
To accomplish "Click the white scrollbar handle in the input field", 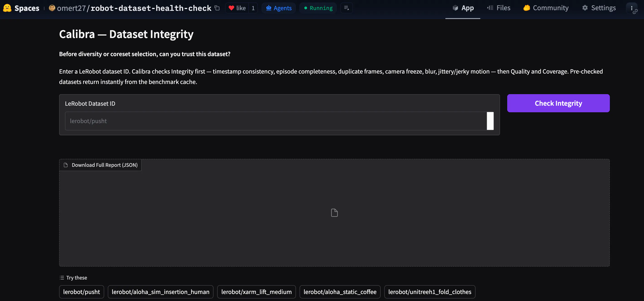I will click(490, 121).
